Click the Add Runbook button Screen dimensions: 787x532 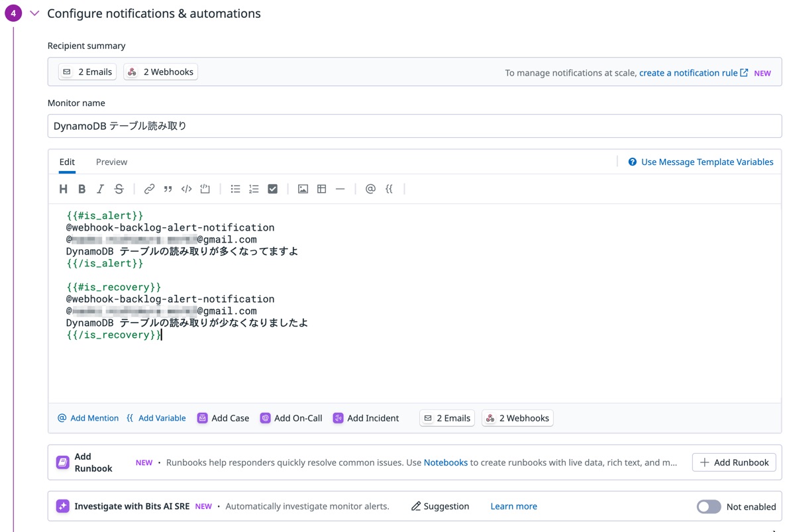click(733, 462)
